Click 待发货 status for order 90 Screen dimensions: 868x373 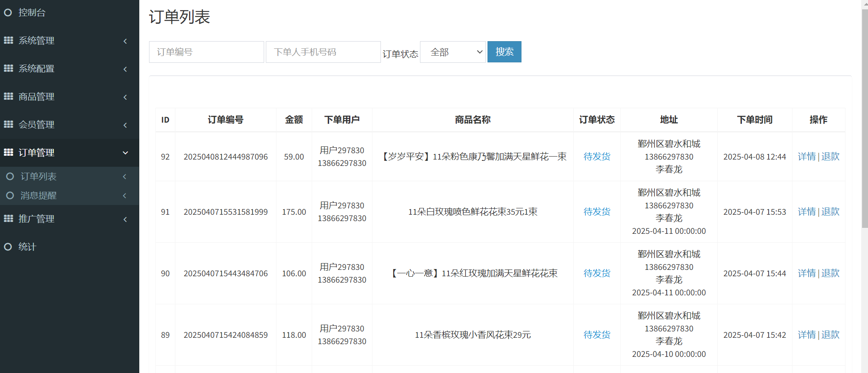[597, 273]
